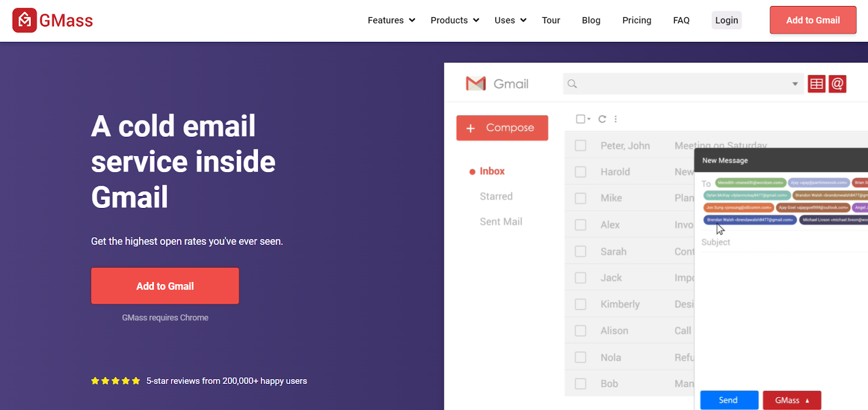868x410 pixels.
Task: Expand the Uses dropdown menu
Action: pos(510,20)
